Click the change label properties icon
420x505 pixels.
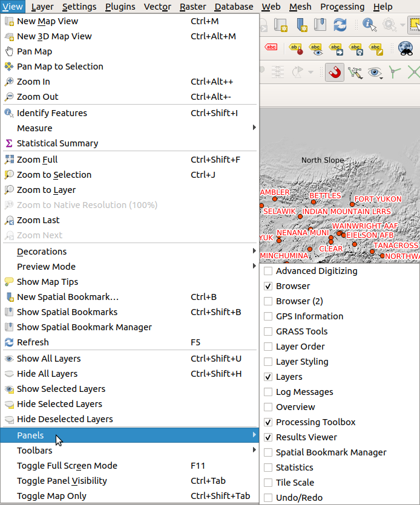click(x=376, y=49)
